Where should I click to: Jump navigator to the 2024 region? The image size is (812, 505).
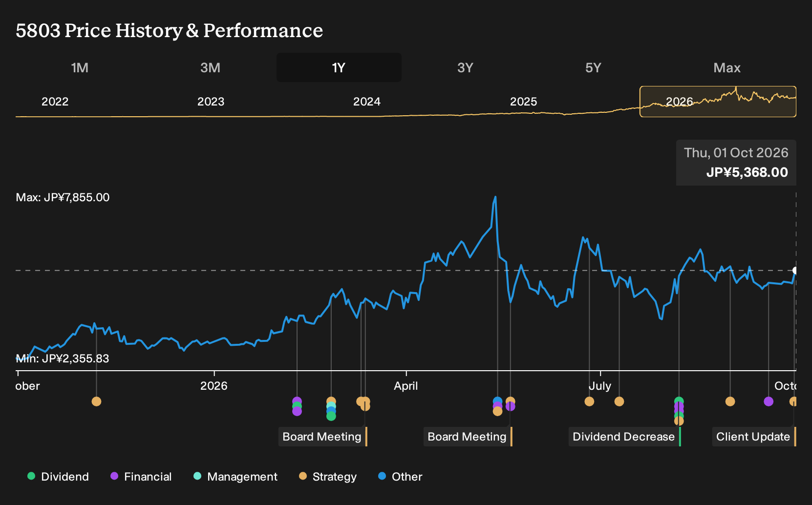click(366, 102)
